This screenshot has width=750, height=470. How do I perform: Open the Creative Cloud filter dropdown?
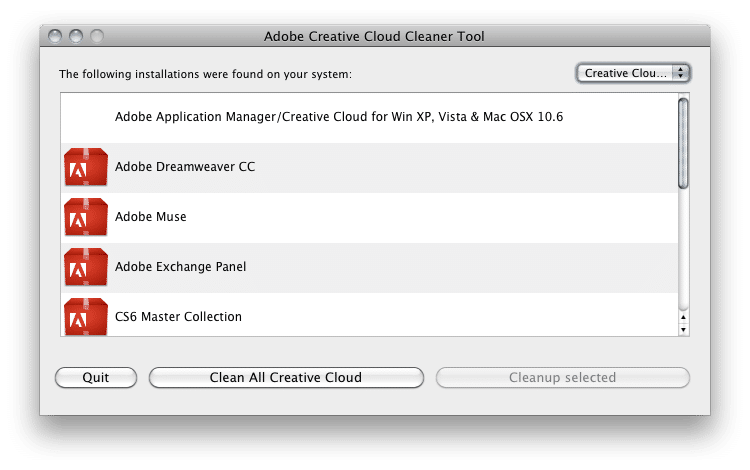pyautogui.click(x=633, y=73)
